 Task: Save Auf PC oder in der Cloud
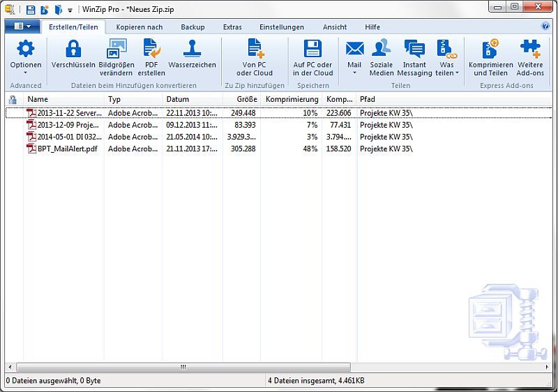(x=312, y=49)
